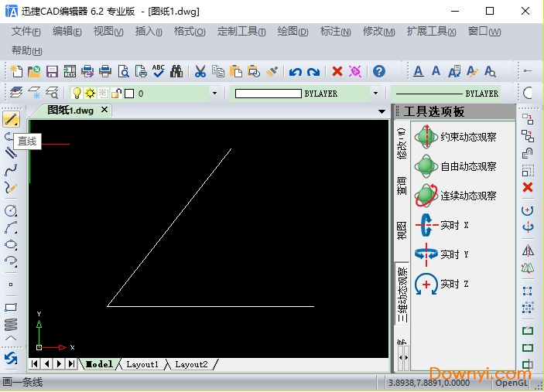The image size is (544, 392).
Task: Select the Line drawing tool
Action: 11,119
